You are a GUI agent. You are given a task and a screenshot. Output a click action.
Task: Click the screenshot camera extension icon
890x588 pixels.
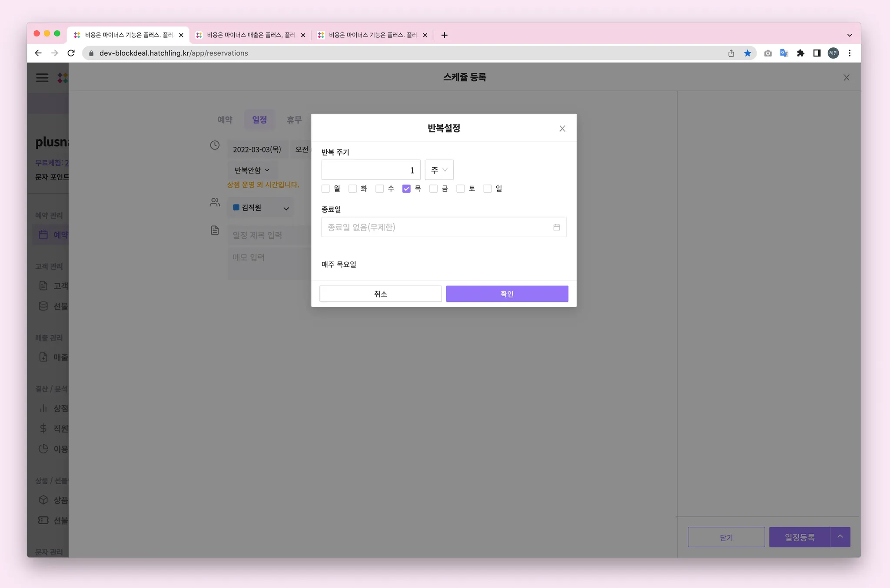(768, 53)
